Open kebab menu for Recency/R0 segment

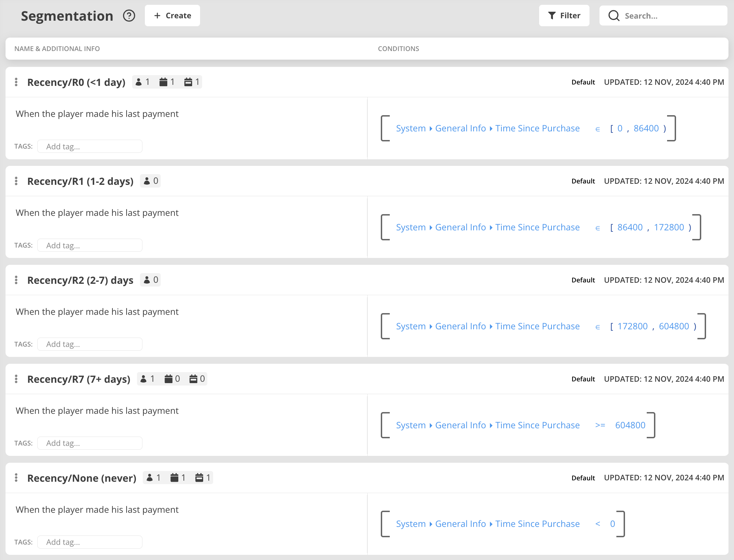click(x=16, y=82)
